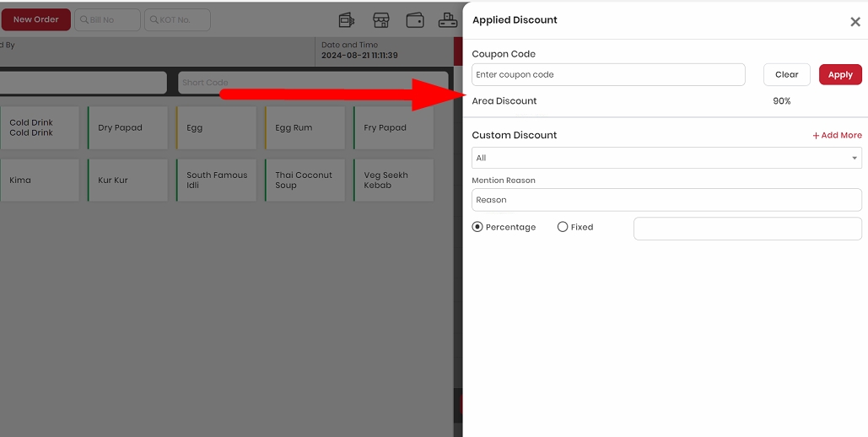The width and height of the screenshot is (868, 437).
Task: Apply the coupon code
Action: point(840,75)
